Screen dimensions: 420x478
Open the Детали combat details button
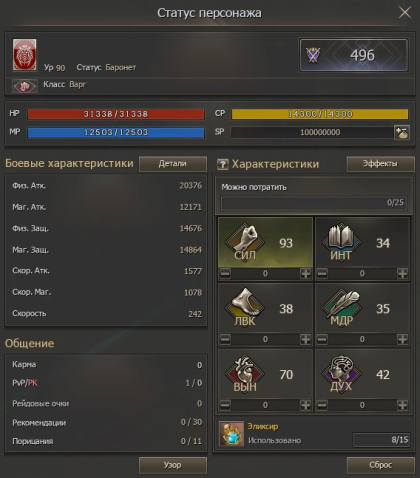173,164
